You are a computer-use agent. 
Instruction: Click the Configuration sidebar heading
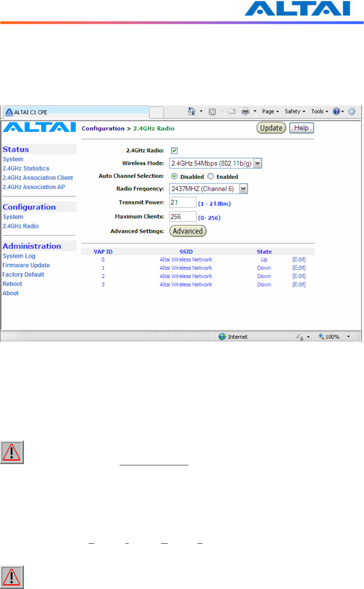[29, 207]
